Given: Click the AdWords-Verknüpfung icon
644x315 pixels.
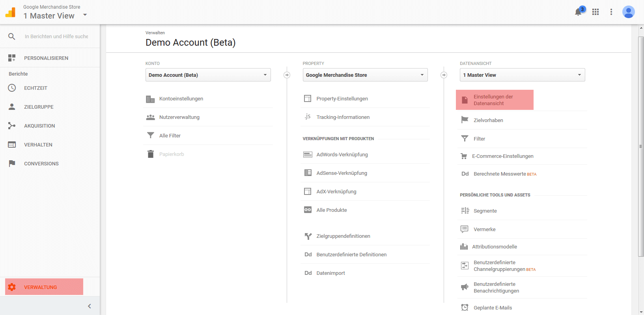Looking at the screenshot, I should coord(308,154).
